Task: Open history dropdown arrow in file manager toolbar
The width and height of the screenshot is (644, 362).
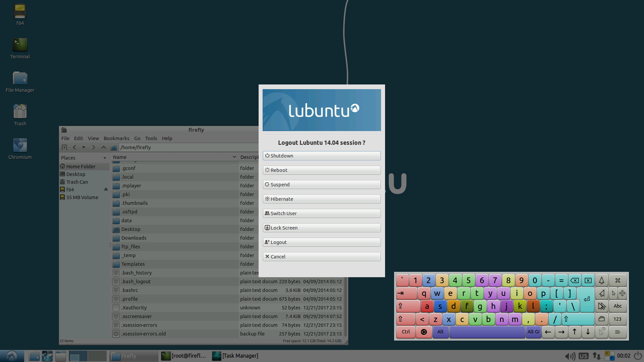Action: (84, 147)
